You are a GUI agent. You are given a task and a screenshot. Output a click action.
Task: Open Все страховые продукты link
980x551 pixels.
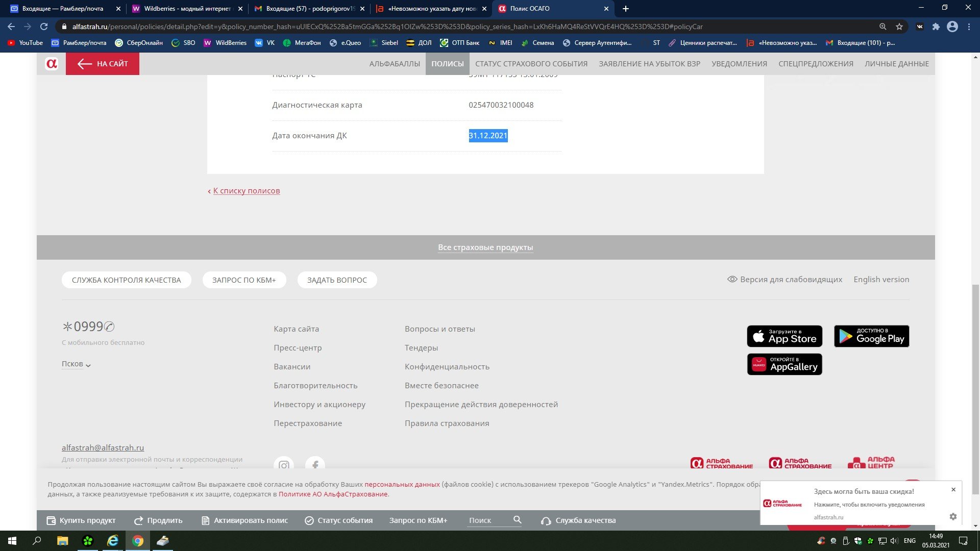coord(485,247)
